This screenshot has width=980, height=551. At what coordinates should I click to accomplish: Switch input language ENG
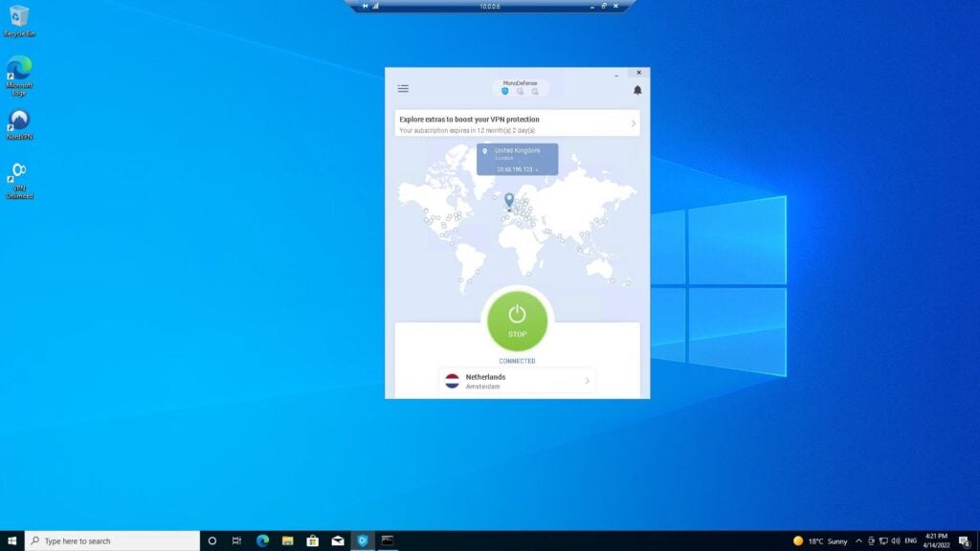[911, 541]
